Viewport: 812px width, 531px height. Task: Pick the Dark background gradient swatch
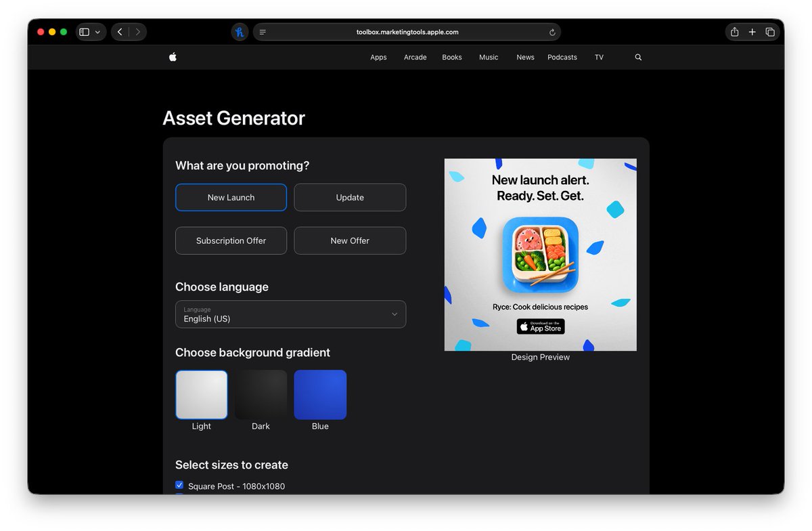coord(261,395)
